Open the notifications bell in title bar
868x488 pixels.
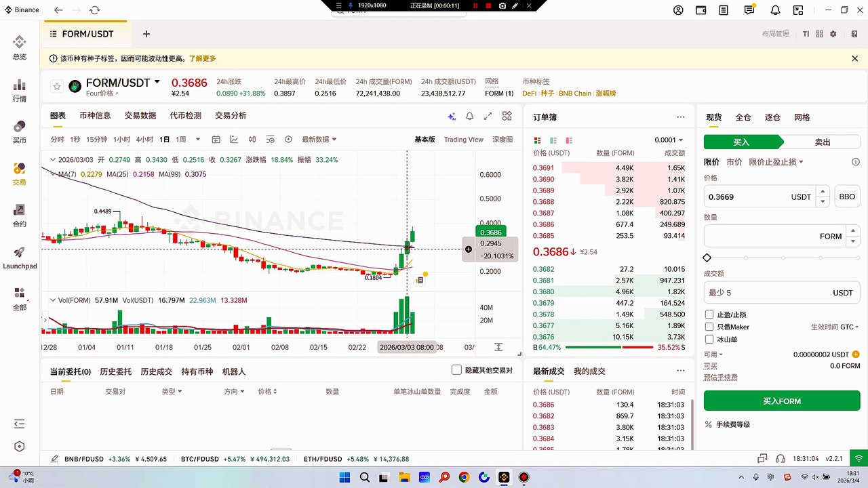coord(774,10)
